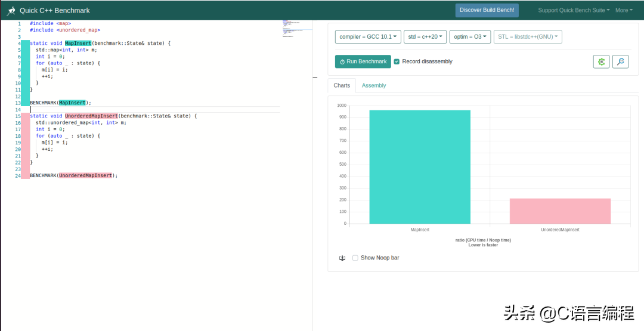Click the Run Benchmark button
Image resolution: width=644 pixels, height=331 pixels.
point(363,61)
